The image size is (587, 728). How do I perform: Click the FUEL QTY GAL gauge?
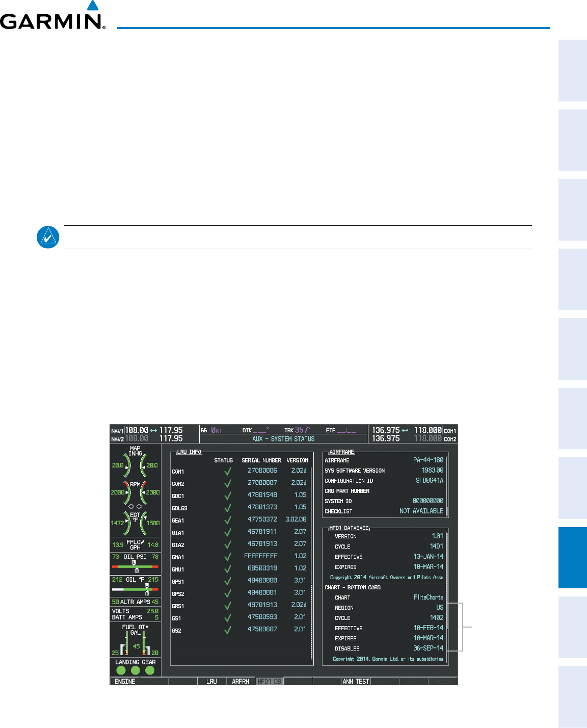135,641
